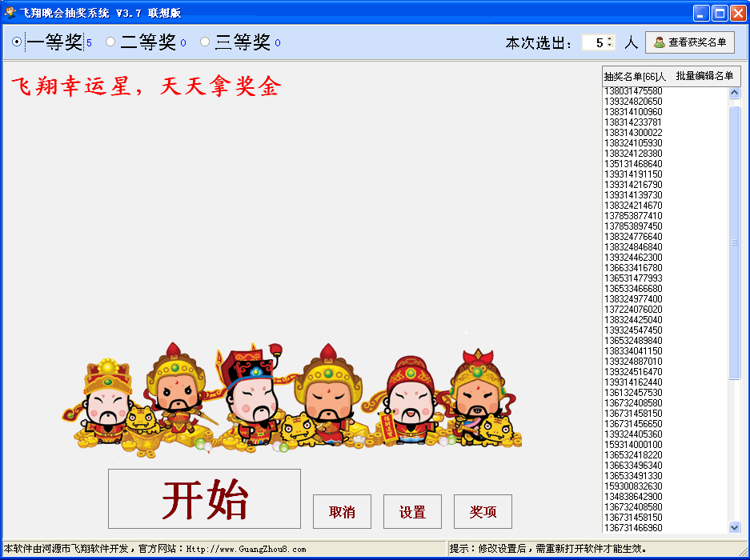Select list entry 138031475580
This screenshot has width=750, height=560.
click(x=633, y=91)
